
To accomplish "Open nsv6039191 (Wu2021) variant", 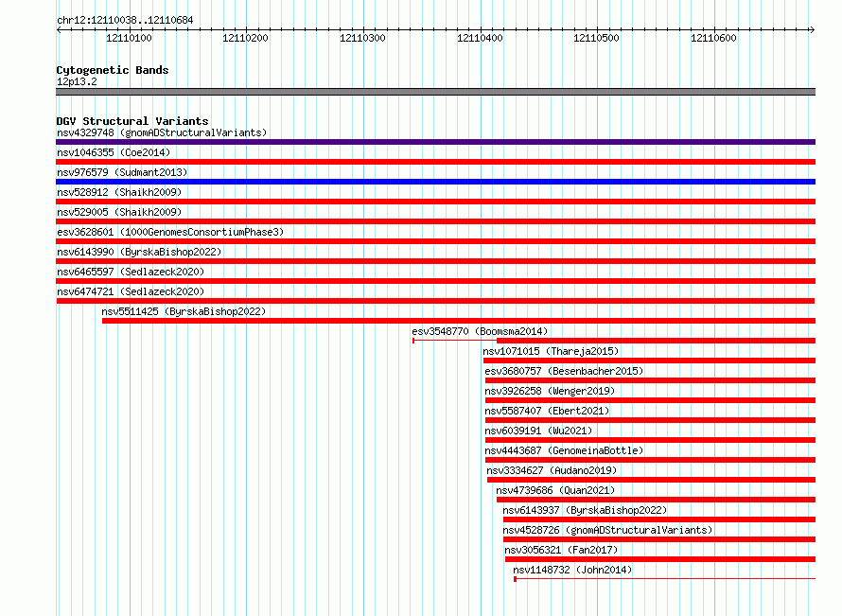I will pyautogui.click(x=538, y=431).
